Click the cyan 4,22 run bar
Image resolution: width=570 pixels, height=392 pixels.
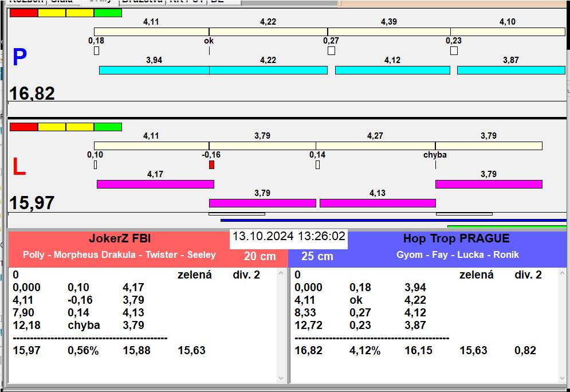pyautogui.click(x=268, y=70)
